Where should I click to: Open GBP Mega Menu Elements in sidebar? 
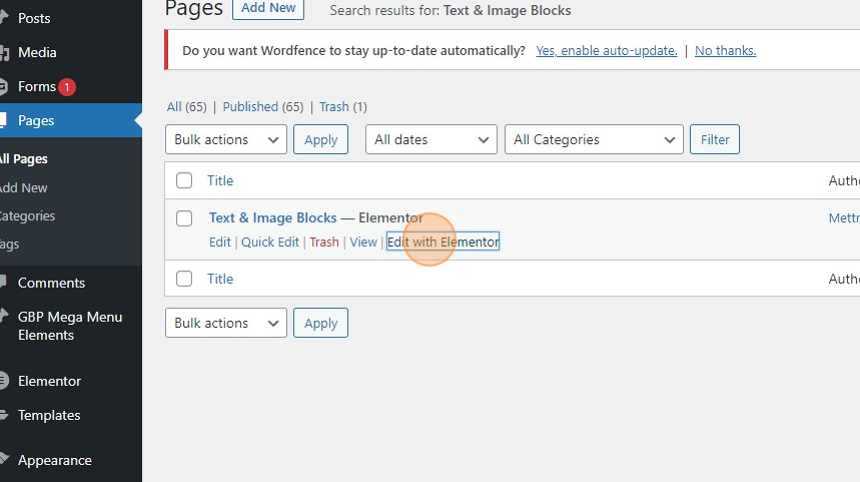[x=70, y=326]
